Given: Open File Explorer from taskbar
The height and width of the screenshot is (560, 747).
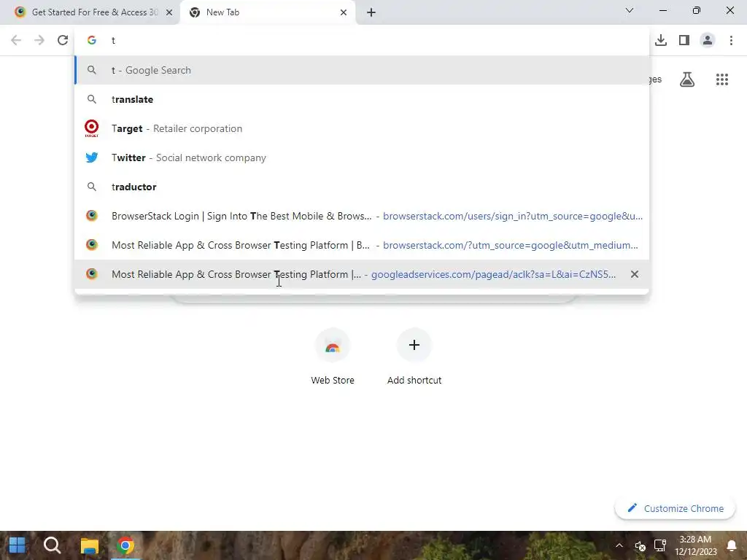Looking at the screenshot, I should 89,545.
